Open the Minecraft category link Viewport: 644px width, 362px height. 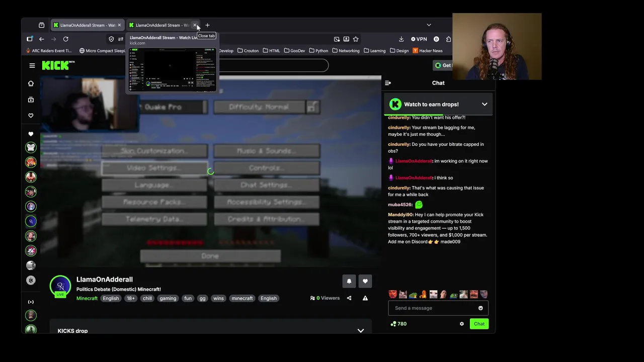click(87, 298)
